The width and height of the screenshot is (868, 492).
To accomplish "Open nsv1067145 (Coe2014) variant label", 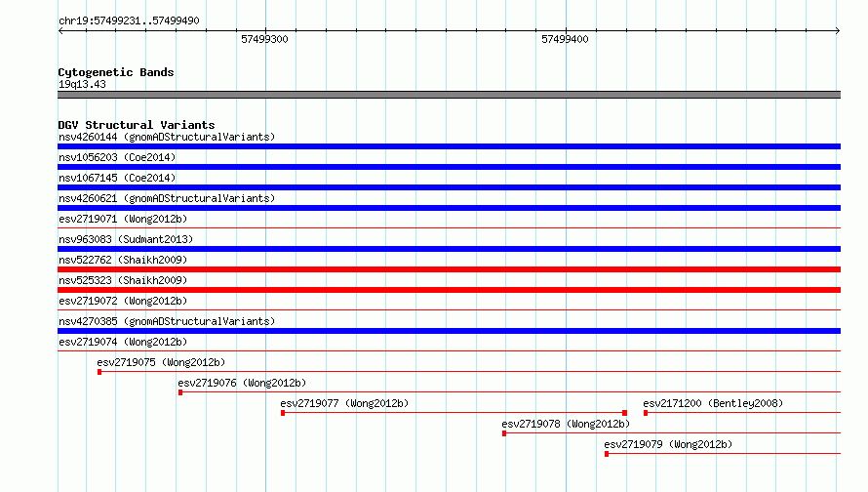I will click(117, 178).
